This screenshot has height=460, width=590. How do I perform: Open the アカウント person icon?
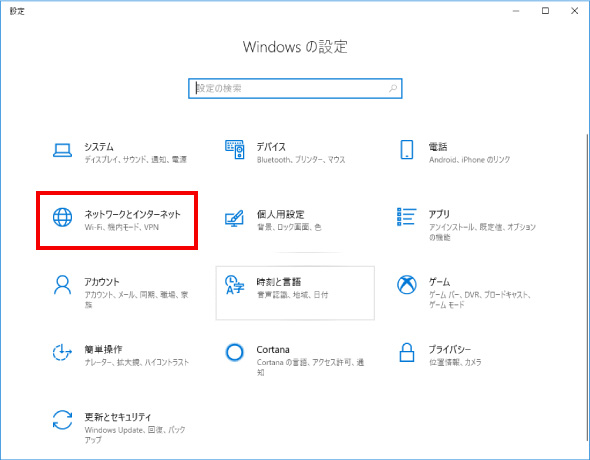[x=62, y=285]
